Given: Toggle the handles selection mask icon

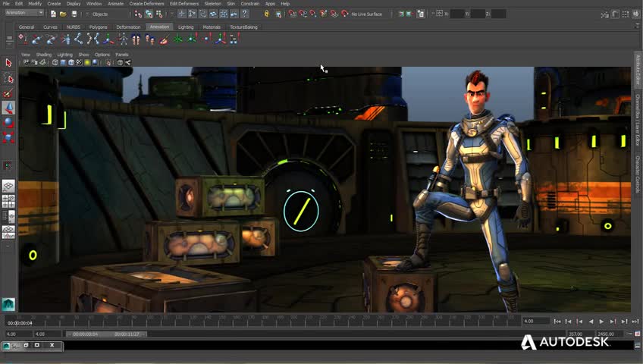Looking at the screenshot, I should pos(182,14).
